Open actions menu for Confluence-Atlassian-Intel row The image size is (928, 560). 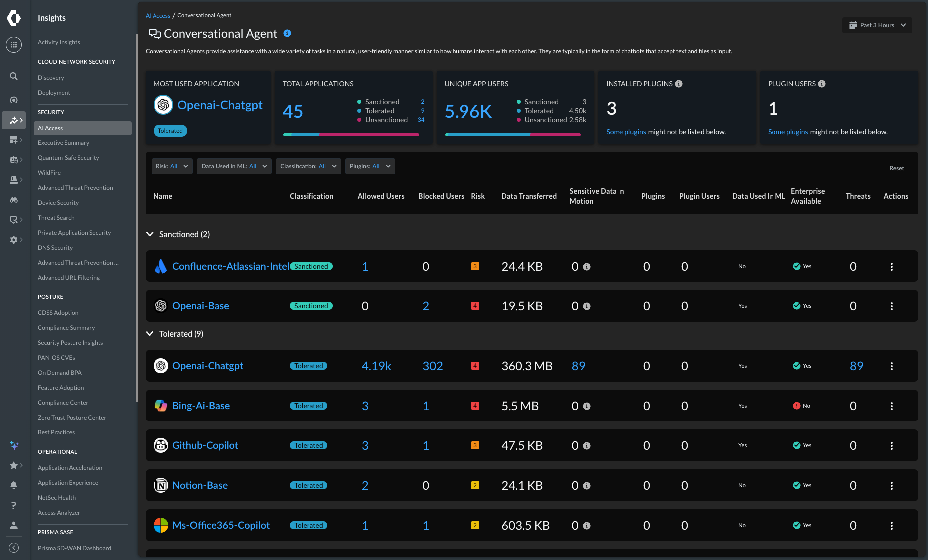892,266
